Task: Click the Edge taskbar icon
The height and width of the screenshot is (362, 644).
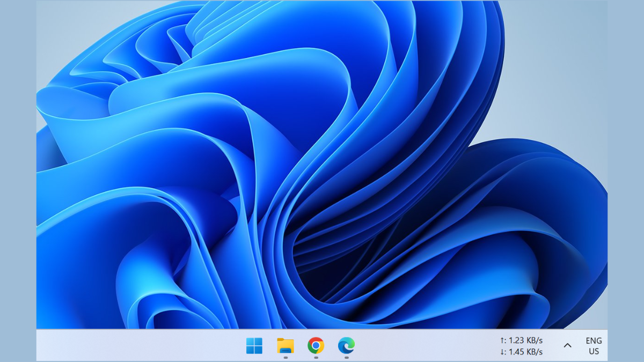Action: click(x=347, y=346)
